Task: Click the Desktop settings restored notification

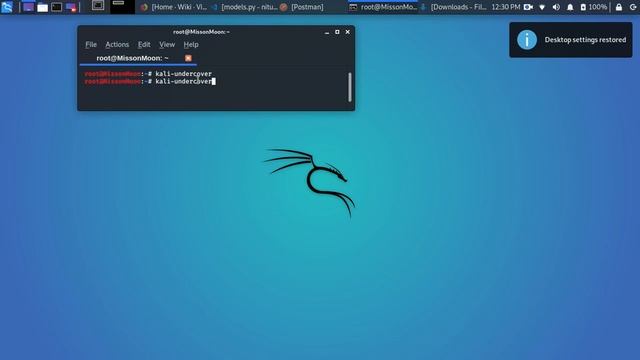Action: [571, 40]
